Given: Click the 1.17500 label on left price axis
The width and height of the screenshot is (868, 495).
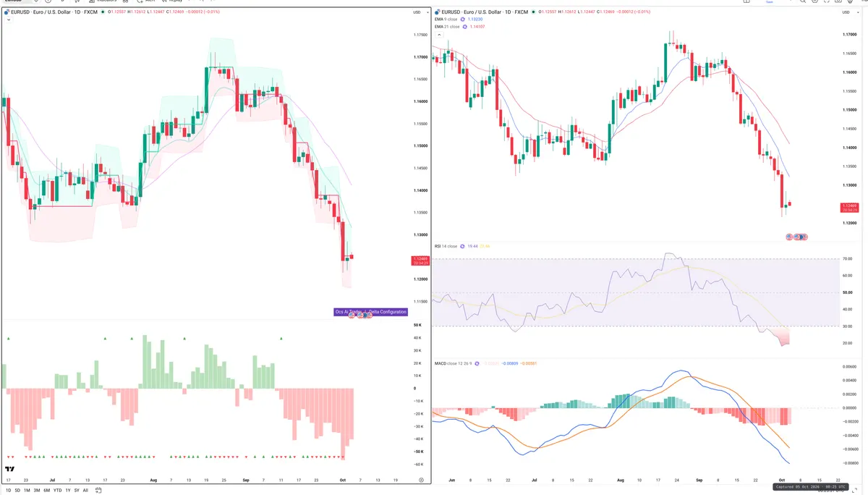Looking at the screenshot, I should 419,35.
